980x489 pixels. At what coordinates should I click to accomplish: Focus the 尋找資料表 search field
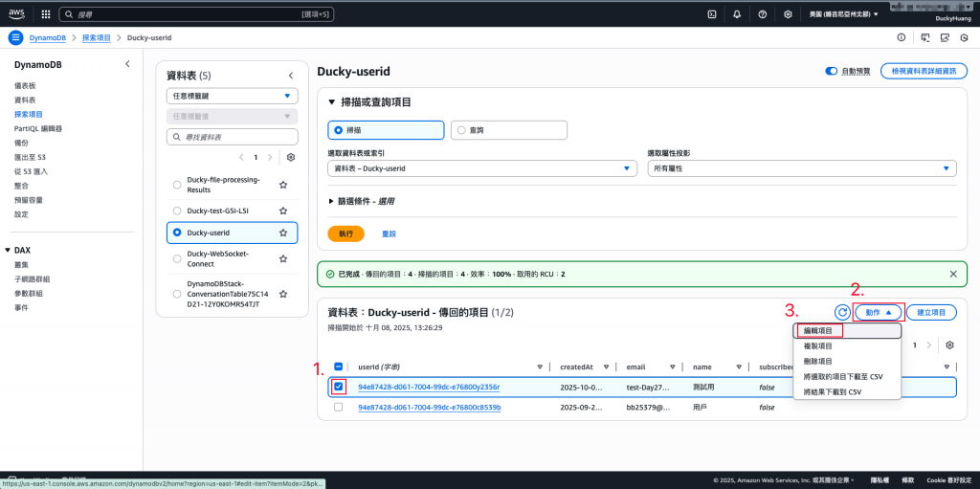[x=233, y=136]
